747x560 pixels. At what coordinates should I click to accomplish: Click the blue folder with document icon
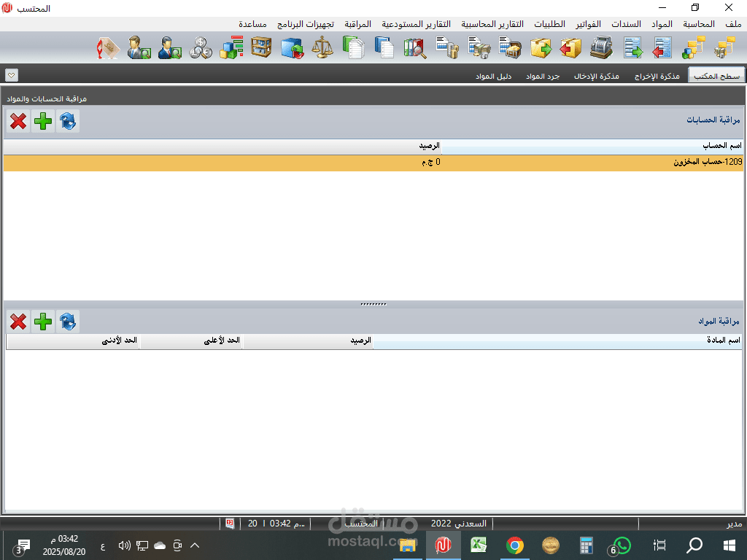[x=384, y=48]
